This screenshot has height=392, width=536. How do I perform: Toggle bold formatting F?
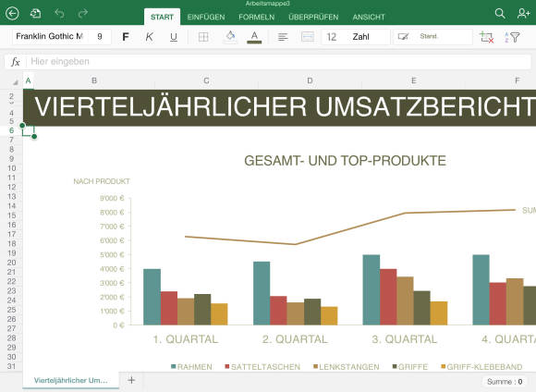pyautogui.click(x=126, y=37)
